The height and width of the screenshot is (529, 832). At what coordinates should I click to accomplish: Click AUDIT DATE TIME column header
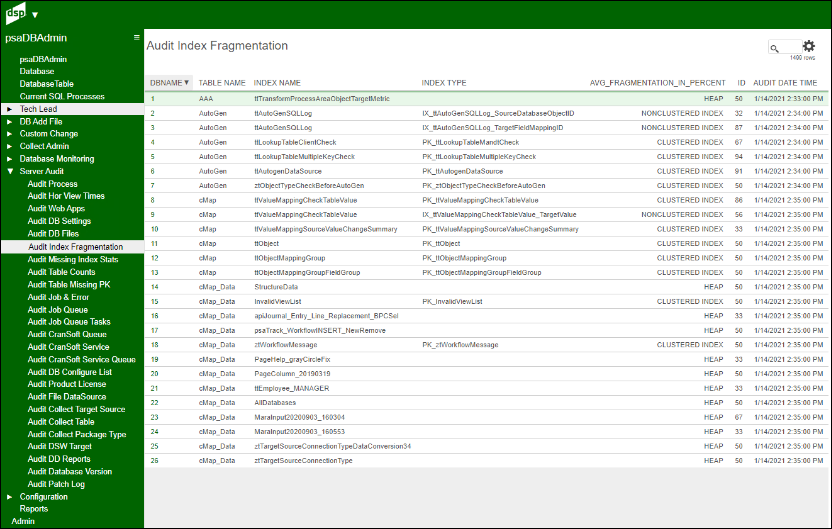(x=785, y=83)
